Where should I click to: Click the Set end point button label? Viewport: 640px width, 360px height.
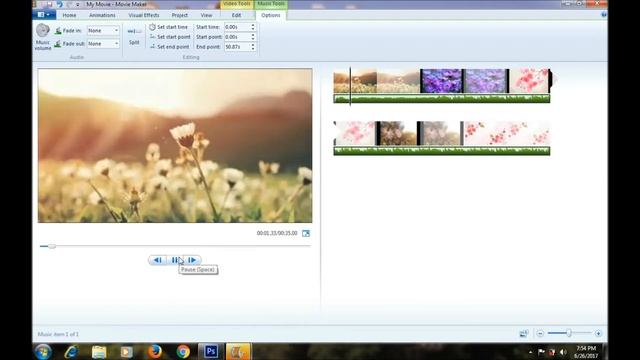173,47
